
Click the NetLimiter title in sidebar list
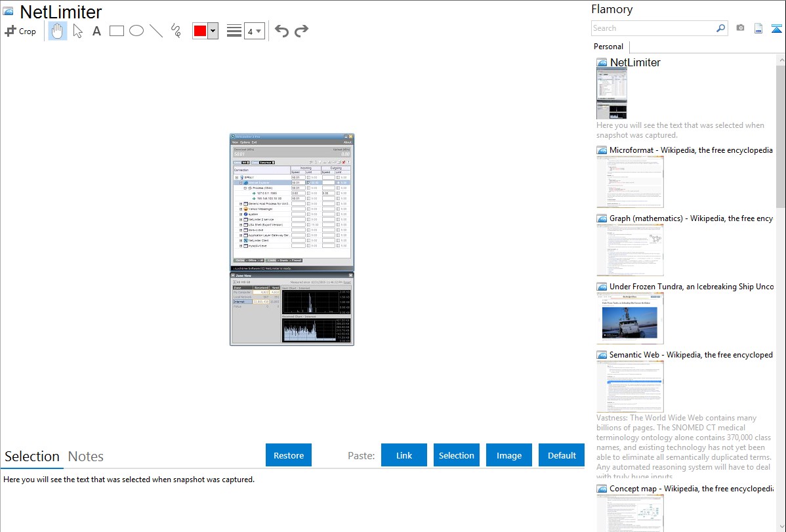click(x=635, y=63)
